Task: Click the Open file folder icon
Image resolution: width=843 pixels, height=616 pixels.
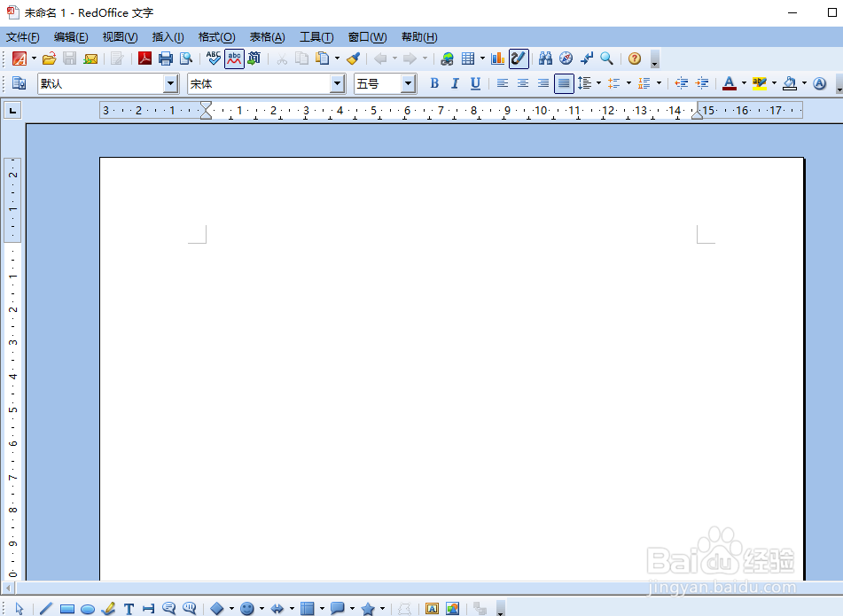Action: click(49, 58)
